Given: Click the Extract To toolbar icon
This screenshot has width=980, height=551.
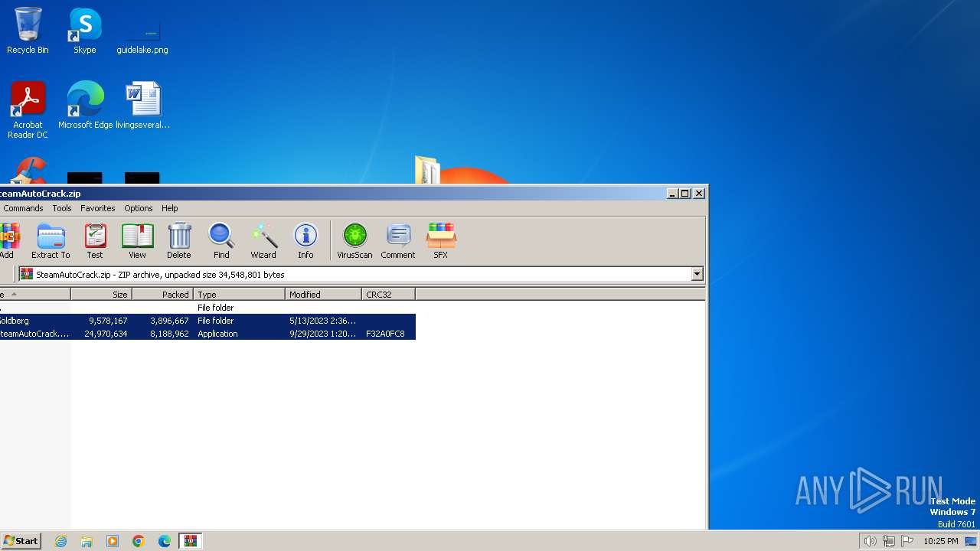Looking at the screenshot, I should pyautogui.click(x=51, y=241).
